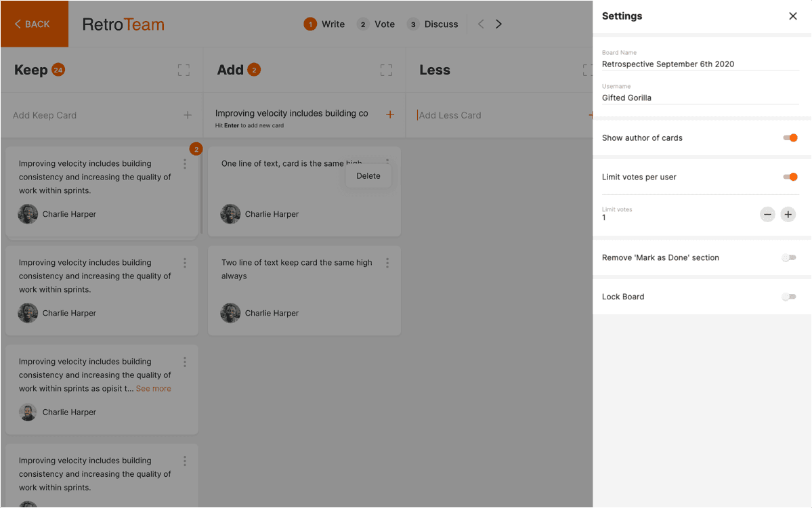This screenshot has height=508, width=812.
Task: Open the three-dot menu on the 'Two line of text' card
Action: click(x=387, y=263)
